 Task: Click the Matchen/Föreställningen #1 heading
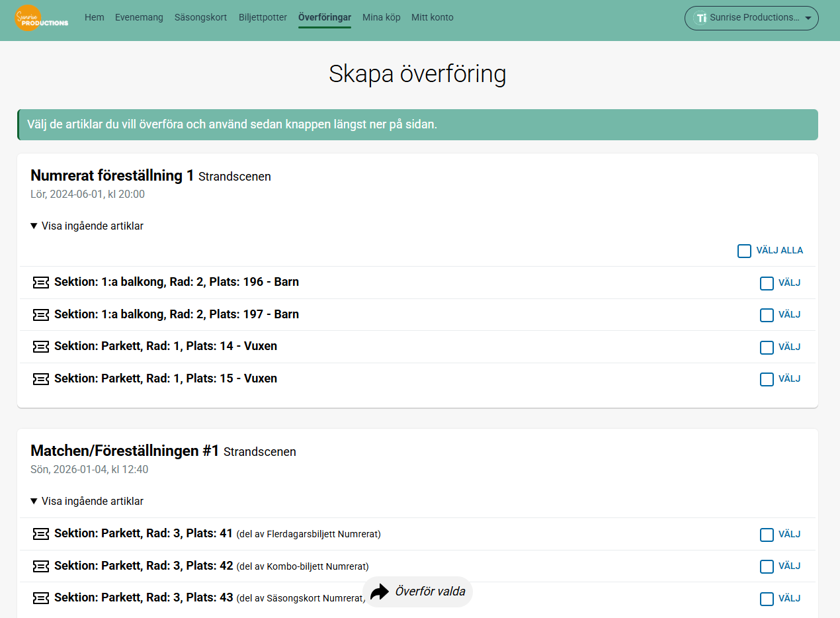coord(125,451)
